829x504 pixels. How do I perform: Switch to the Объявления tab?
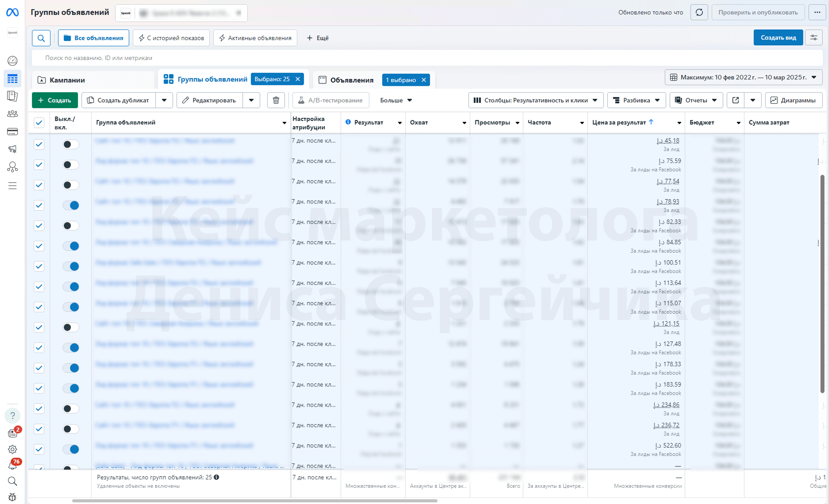click(352, 80)
